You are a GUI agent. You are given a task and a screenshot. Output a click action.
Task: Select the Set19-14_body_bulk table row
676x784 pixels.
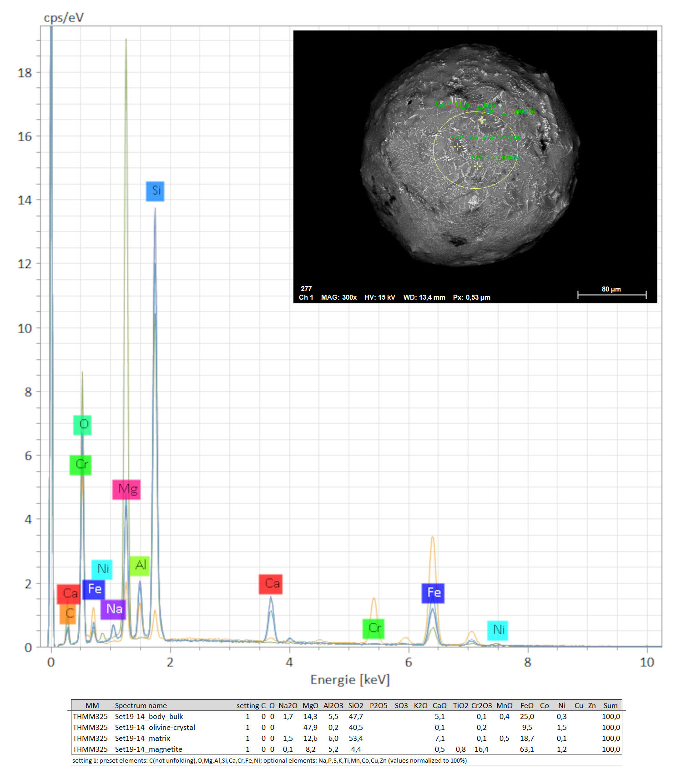tap(149, 716)
